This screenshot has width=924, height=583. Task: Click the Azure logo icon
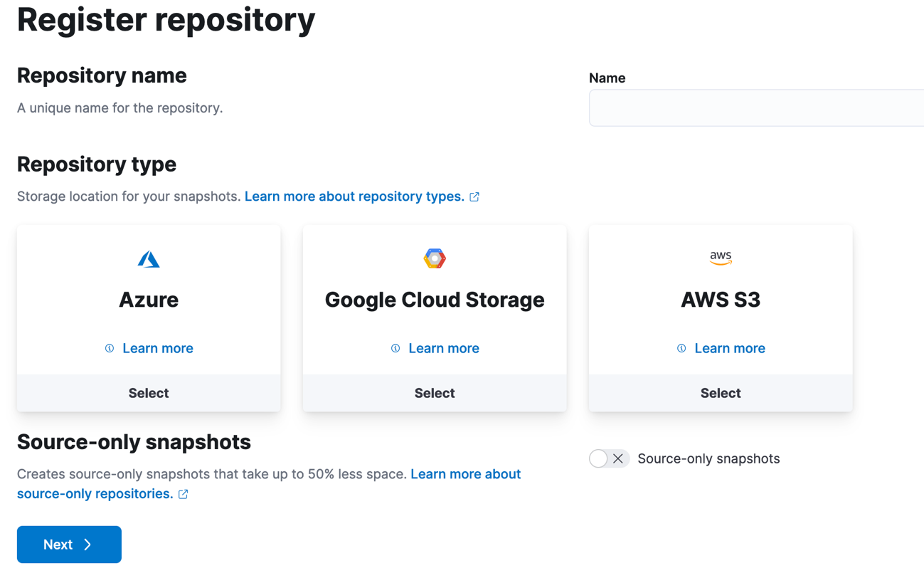click(149, 258)
